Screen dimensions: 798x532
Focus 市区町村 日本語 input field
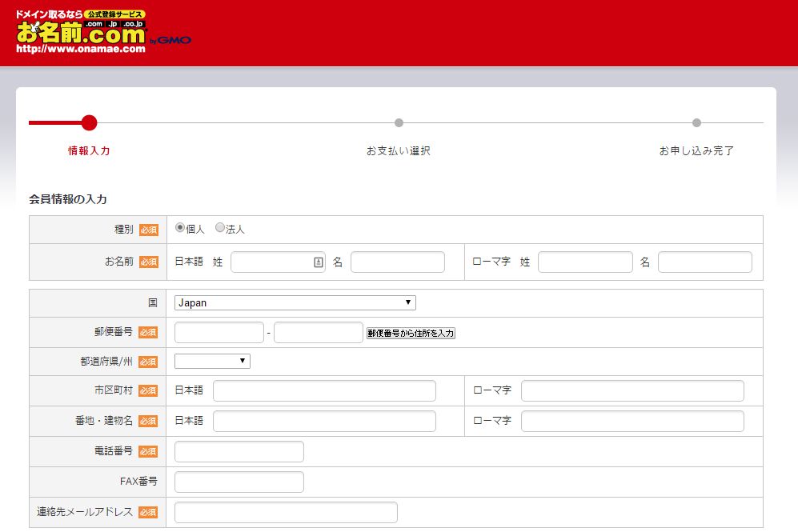coord(325,390)
